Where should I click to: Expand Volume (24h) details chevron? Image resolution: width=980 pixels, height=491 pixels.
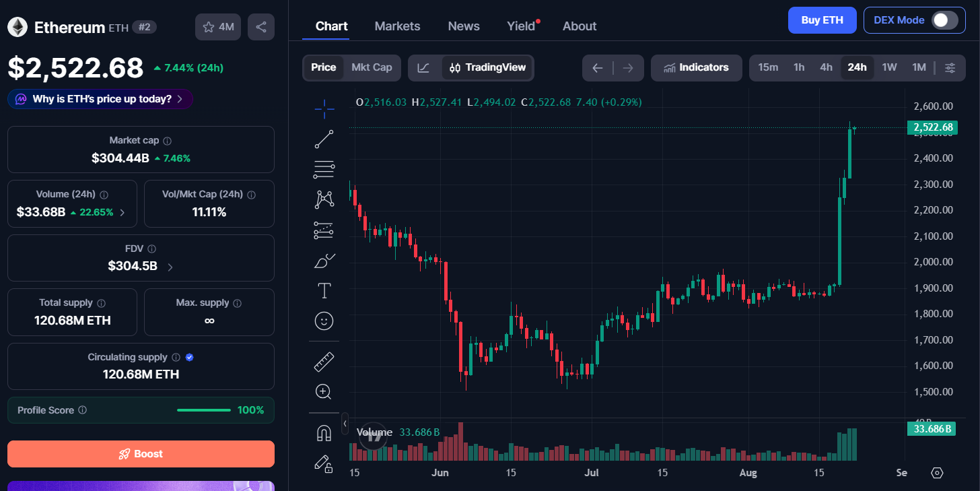point(122,213)
